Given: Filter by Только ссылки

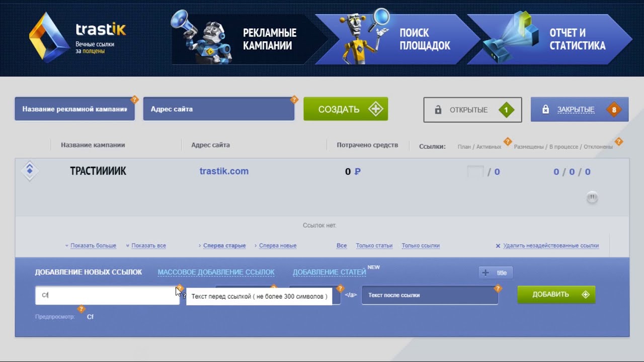Looking at the screenshot, I should [421, 246].
